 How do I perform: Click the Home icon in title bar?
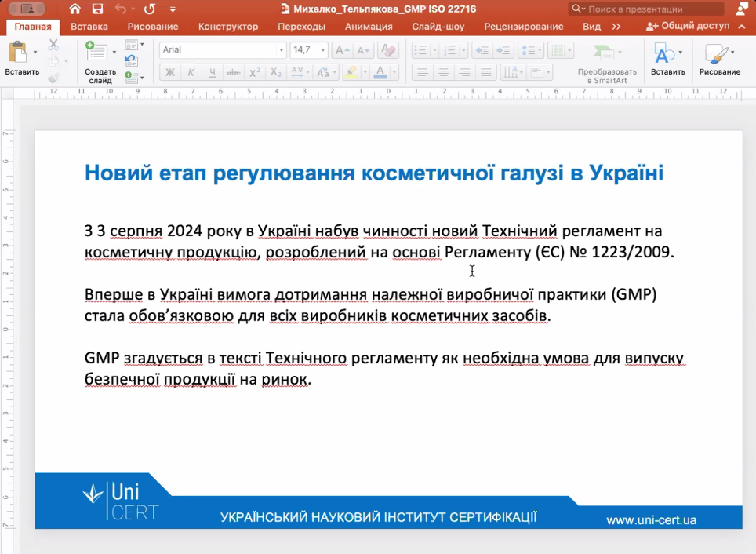click(x=75, y=9)
